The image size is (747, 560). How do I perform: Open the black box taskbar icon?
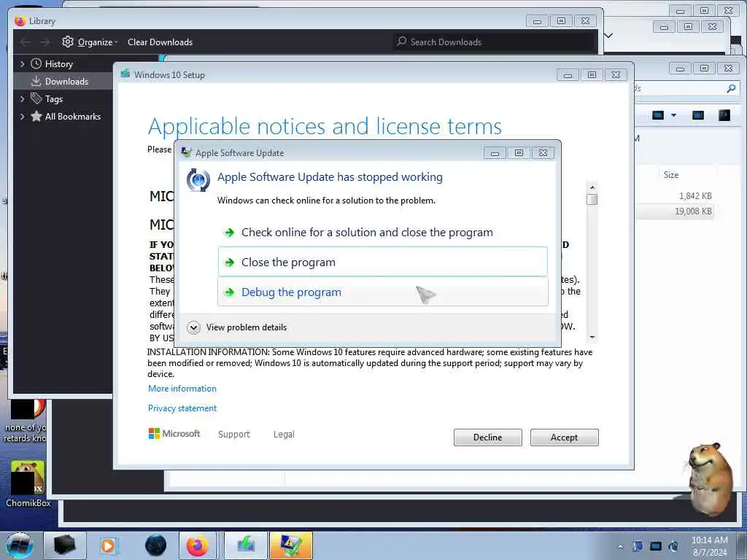coord(65,545)
